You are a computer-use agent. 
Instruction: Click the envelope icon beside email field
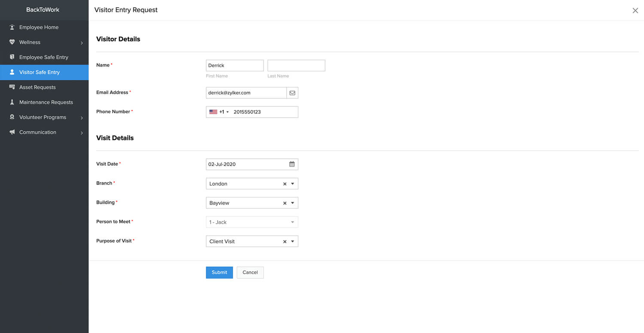292,93
